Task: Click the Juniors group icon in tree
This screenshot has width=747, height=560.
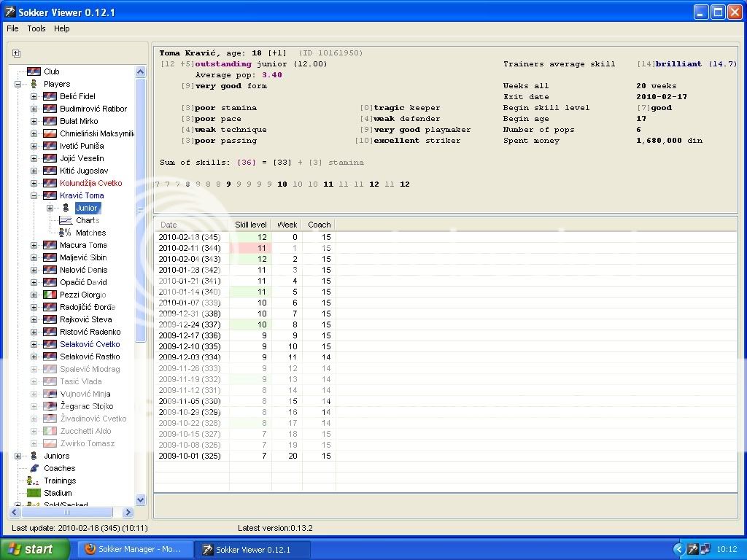Action: (x=33, y=456)
